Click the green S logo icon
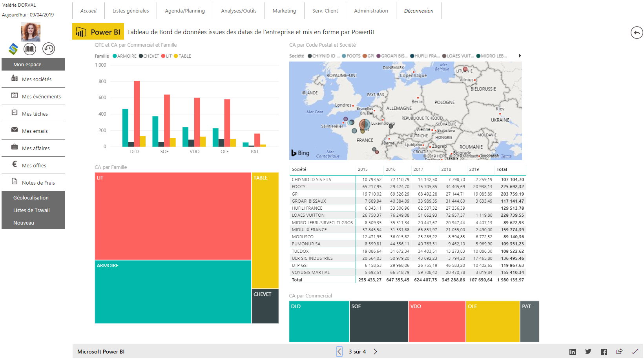This screenshot has width=644, height=359. [x=13, y=49]
